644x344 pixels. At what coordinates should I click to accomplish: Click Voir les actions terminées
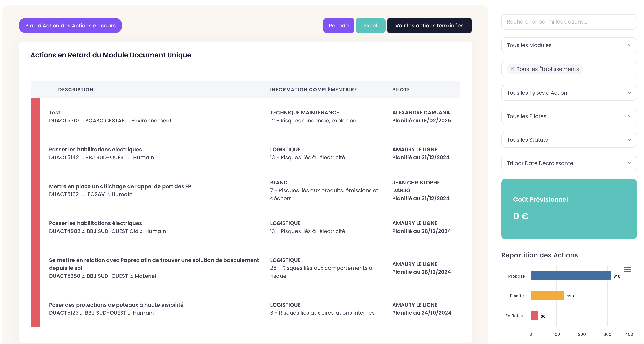pos(429,26)
